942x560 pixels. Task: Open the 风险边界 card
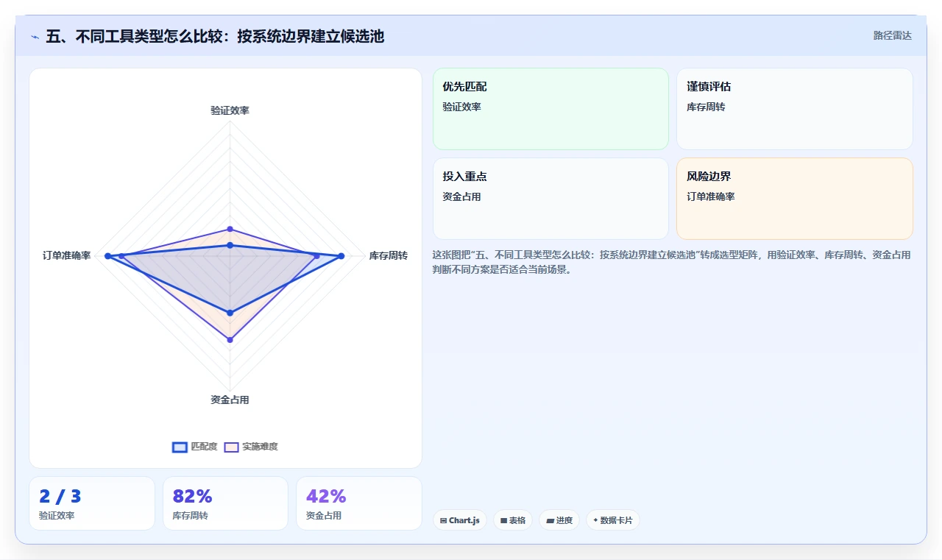point(795,199)
